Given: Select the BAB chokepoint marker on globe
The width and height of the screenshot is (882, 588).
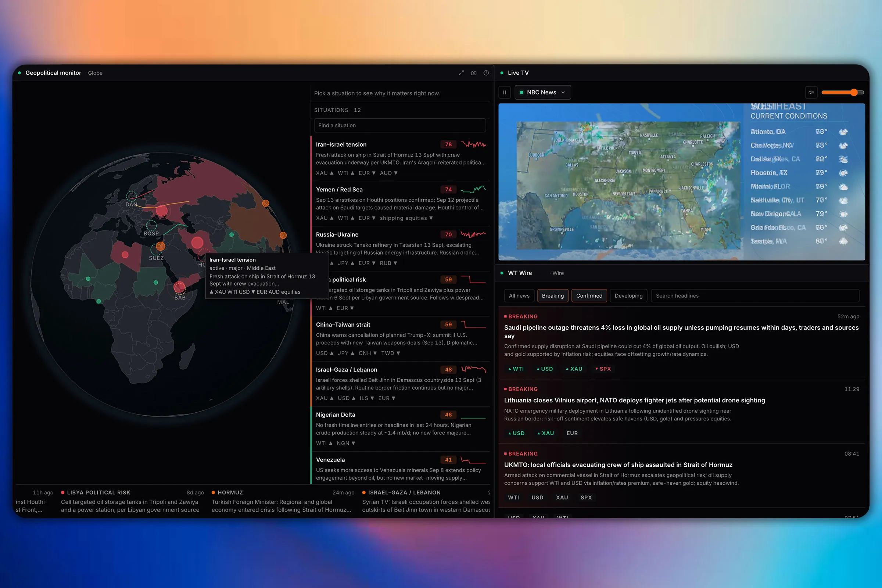Looking at the screenshot, I should click(x=180, y=288).
